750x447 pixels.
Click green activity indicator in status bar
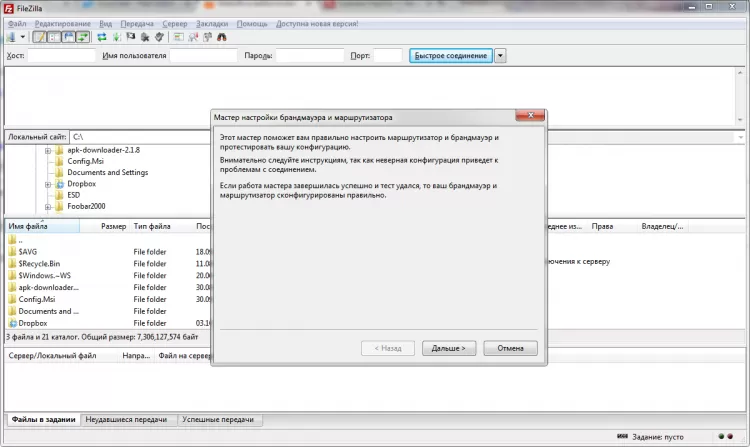(721, 436)
